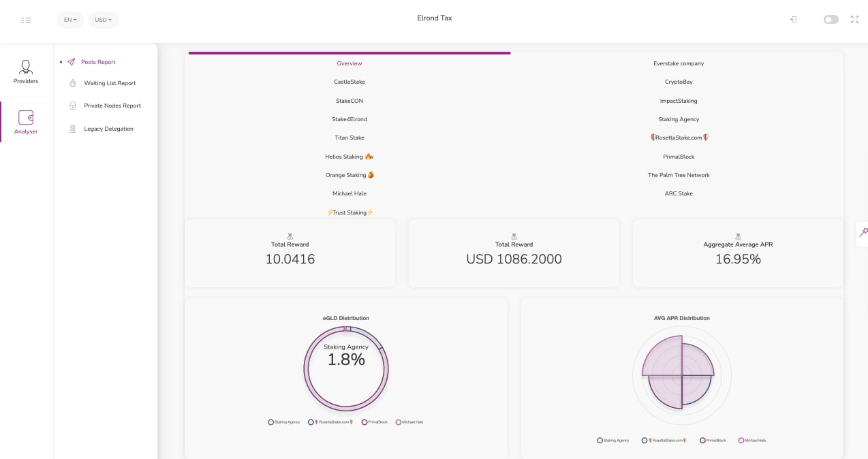Toggle Staking Agency in eGLD Distribution legend

click(x=284, y=422)
